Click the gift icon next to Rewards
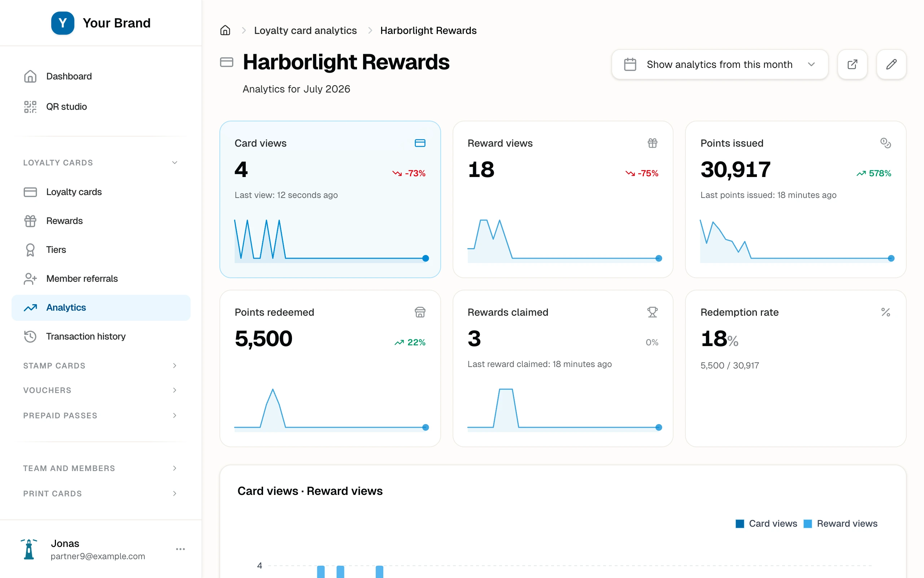The width and height of the screenshot is (924, 578). pos(30,221)
